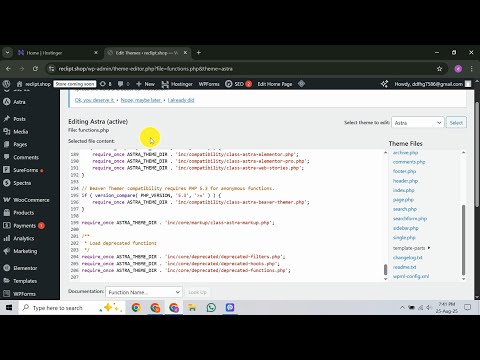
Task: Open the tab search dropdown in Chrome
Action: (7, 53)
